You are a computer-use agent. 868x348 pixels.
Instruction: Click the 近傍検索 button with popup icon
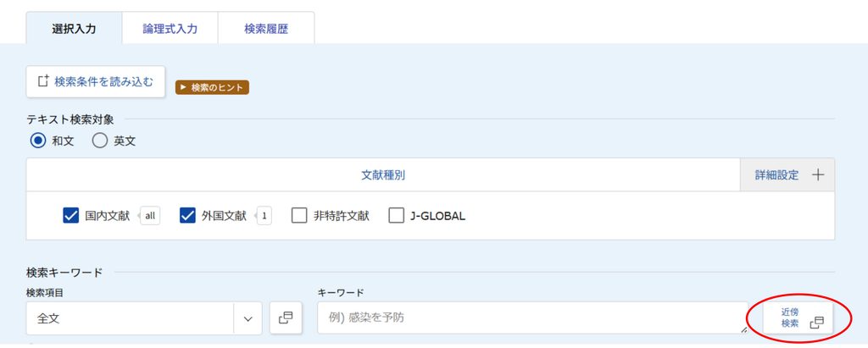(798, 318)
